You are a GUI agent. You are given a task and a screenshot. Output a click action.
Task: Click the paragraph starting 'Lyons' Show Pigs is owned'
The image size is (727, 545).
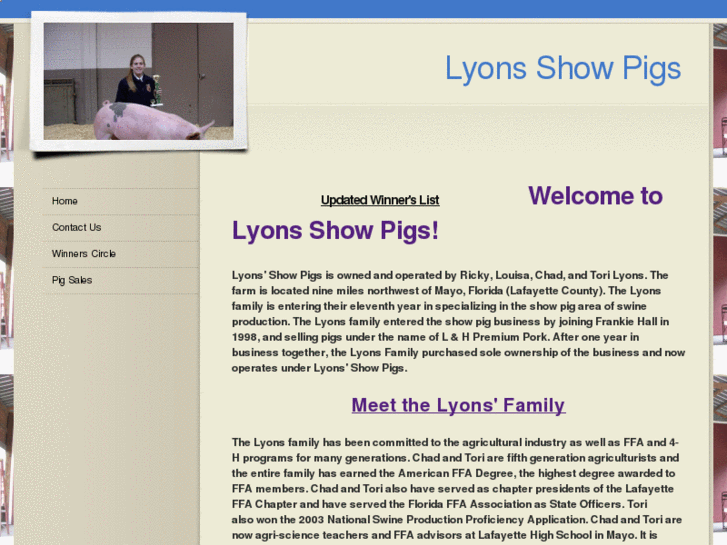coord(459,321)
